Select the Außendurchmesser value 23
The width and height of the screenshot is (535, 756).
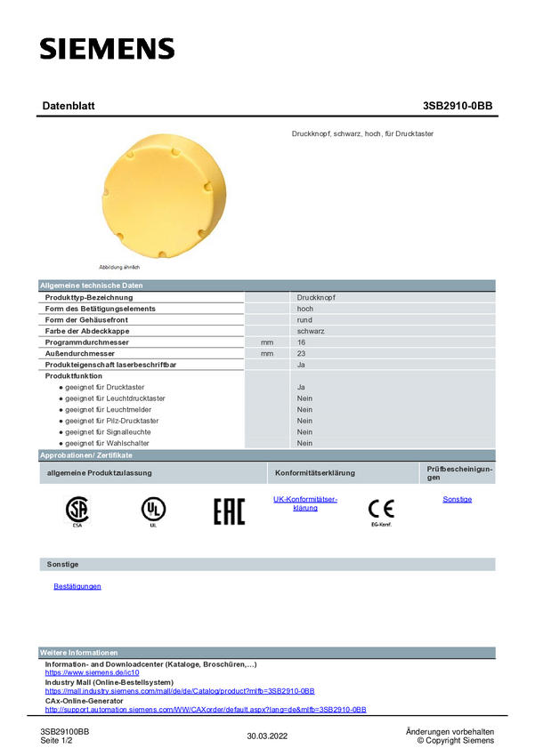[x=301, y=353]
